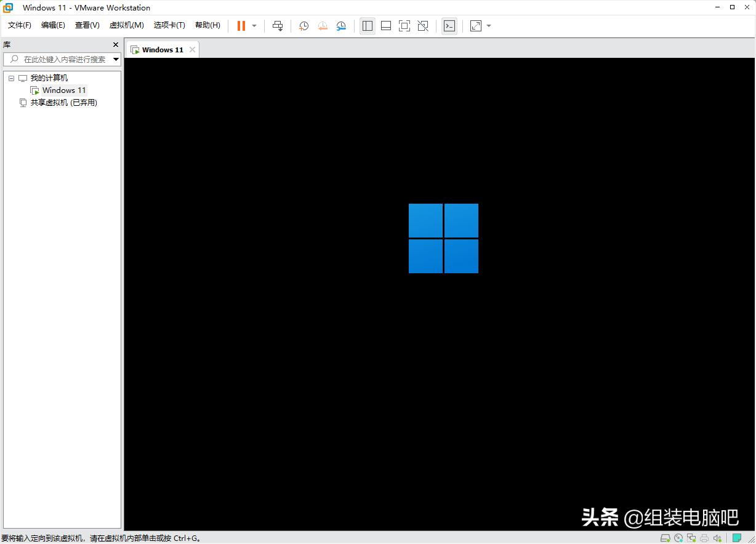Open the library search dropdown arrow
Screen dimensions: 756x544
click(x=116, y=59)
